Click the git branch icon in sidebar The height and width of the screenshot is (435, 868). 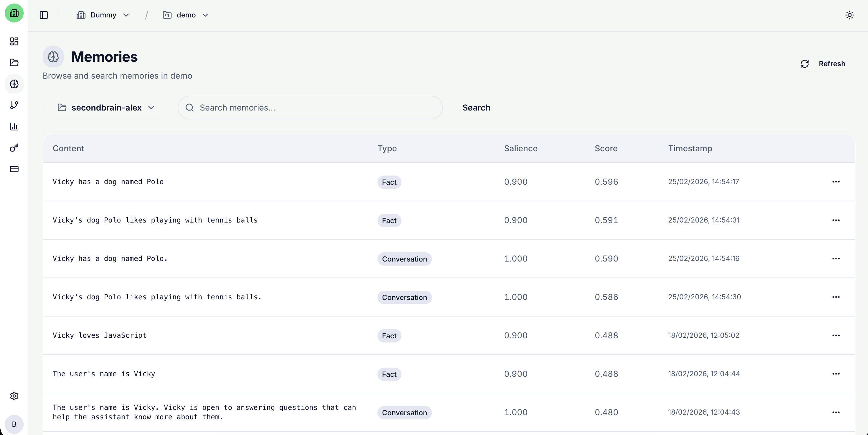tap(14, 105)
